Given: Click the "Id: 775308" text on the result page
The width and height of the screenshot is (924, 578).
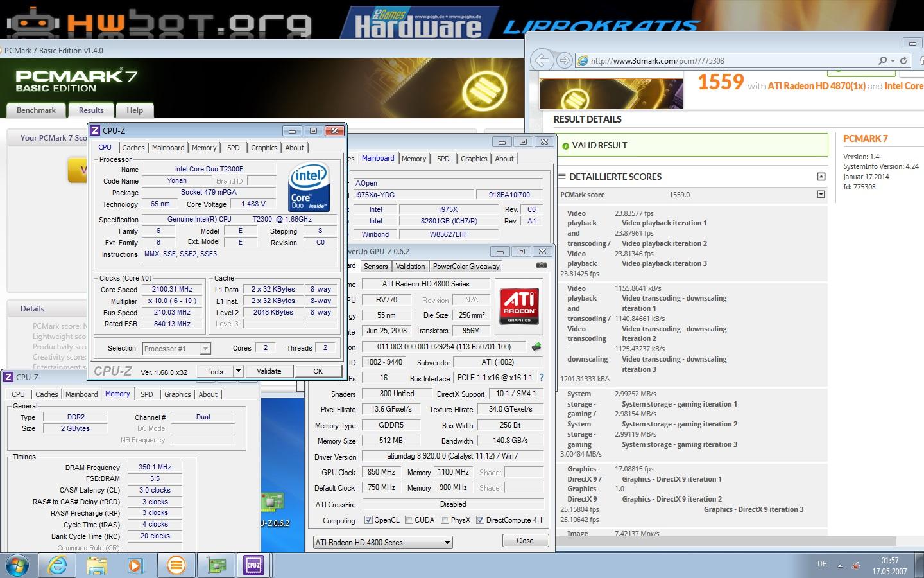Looking at the screenshot, I should pyautogui.click(x=859, y=187).
